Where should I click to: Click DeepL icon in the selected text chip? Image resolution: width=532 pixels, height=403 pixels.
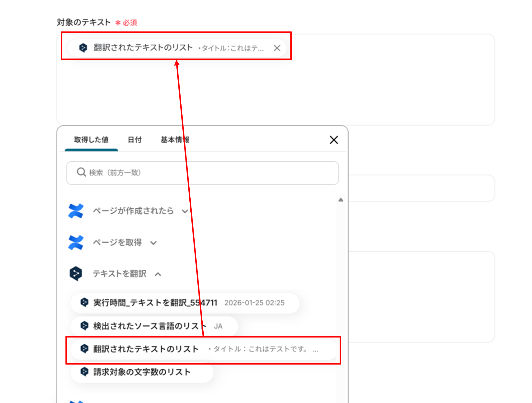83,48
